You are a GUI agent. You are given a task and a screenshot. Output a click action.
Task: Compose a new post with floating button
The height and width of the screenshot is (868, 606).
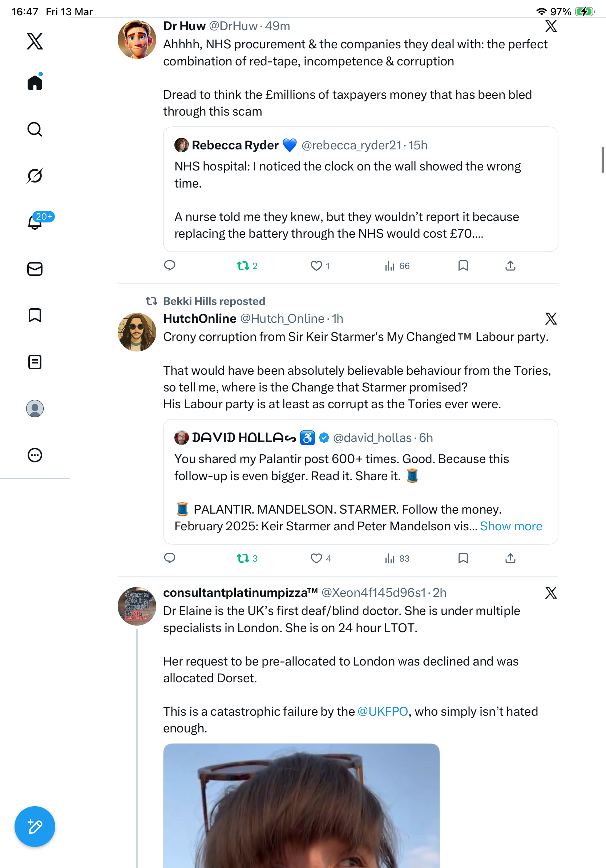click(35, 827)
